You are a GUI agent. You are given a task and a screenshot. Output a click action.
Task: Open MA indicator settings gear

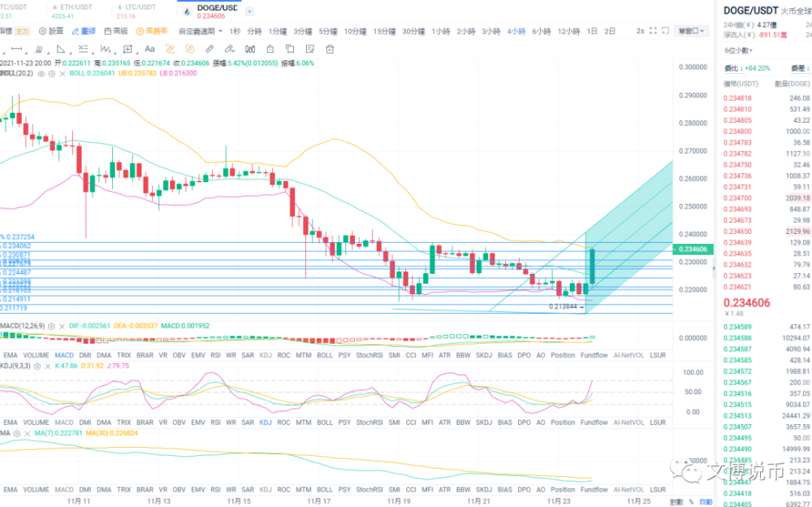point(17,433)
